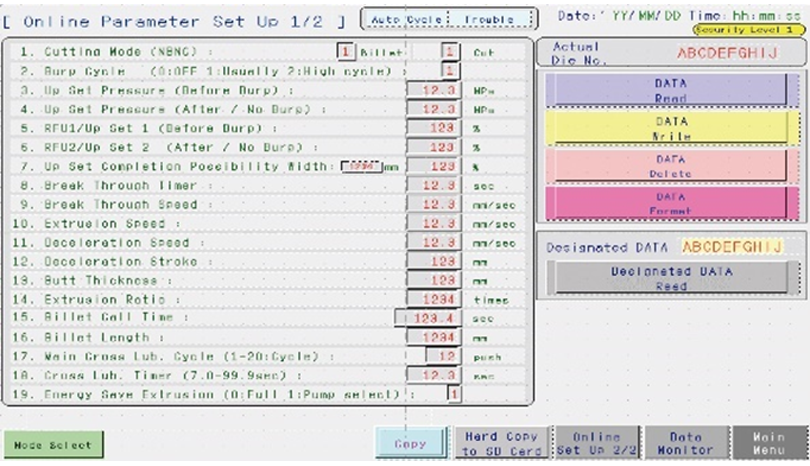Select the Billet Length value field
The height and width of the screenshot is (466, 810).
(x=434, y=337)
